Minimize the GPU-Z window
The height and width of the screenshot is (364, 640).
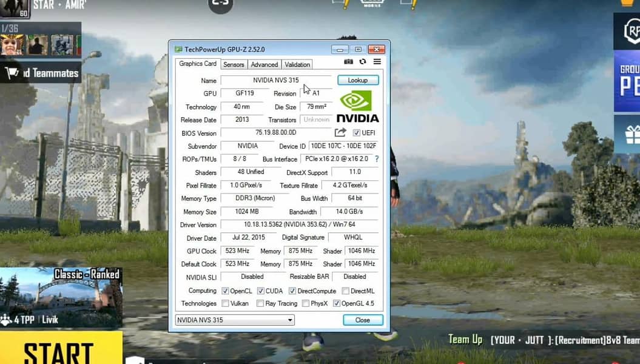(x=340, y=49)
